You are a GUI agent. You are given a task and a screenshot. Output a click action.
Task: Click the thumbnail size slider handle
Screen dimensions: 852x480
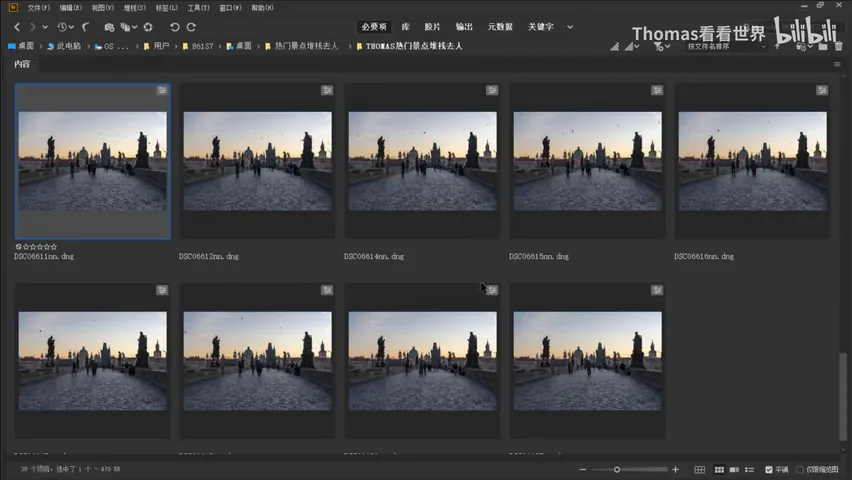617,470
